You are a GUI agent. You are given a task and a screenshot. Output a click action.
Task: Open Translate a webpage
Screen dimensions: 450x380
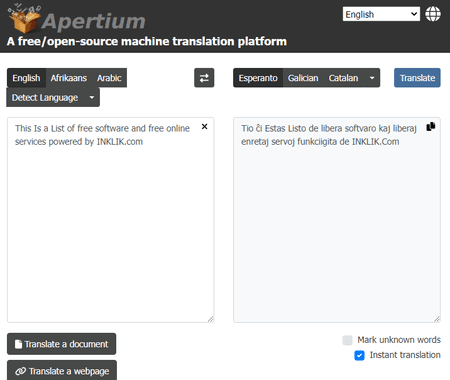[x=62, y=371]
